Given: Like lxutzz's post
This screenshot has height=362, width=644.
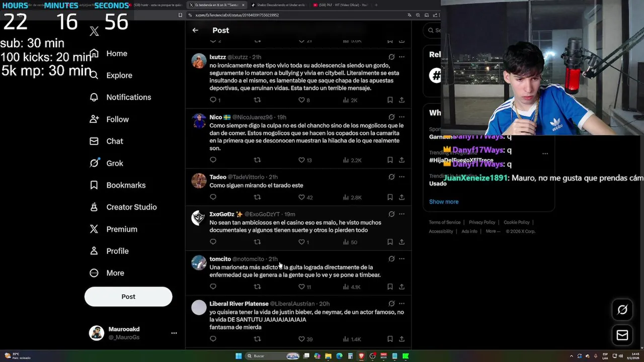Looking at the screenshot, I should (304, 100).
